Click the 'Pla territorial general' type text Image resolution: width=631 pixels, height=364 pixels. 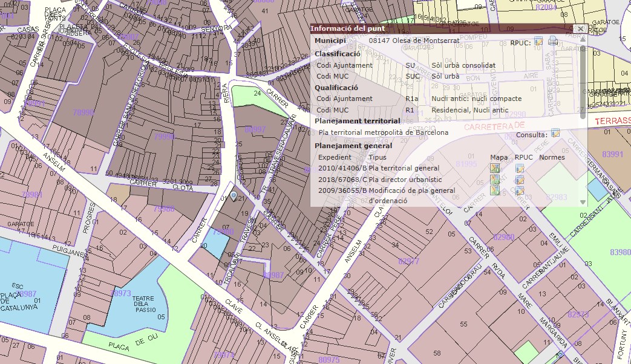pos(404,168)
